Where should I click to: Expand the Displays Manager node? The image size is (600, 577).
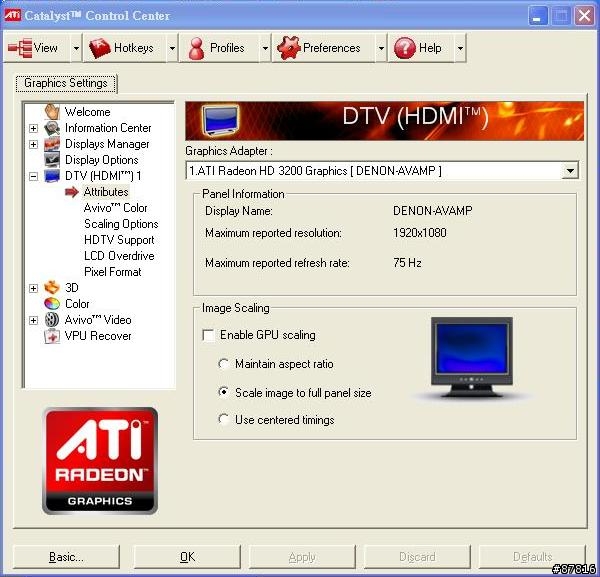pos(34,144)
